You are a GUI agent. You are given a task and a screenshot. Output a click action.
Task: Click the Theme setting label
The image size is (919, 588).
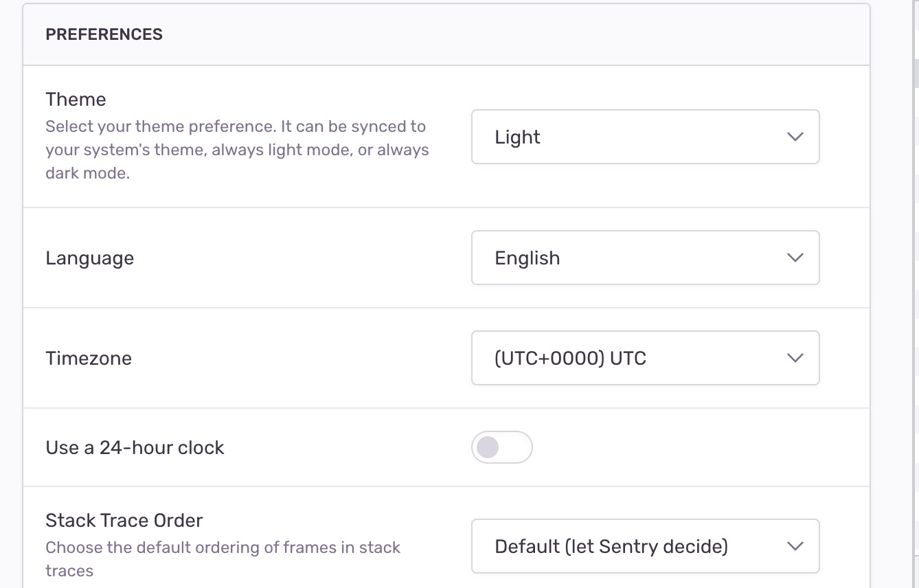pyautogui.click(x=76, y=99)
